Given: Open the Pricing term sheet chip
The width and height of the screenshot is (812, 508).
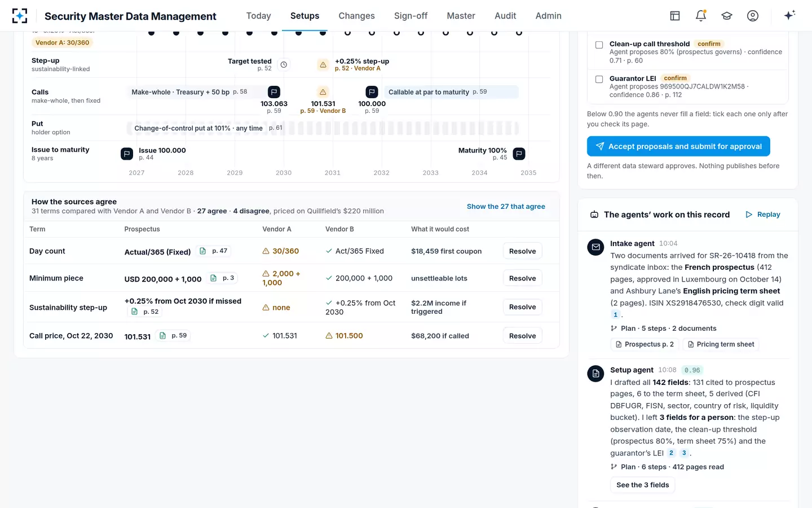Looking at the screenshot, I should pyautogui.click(x=721, y=344).
